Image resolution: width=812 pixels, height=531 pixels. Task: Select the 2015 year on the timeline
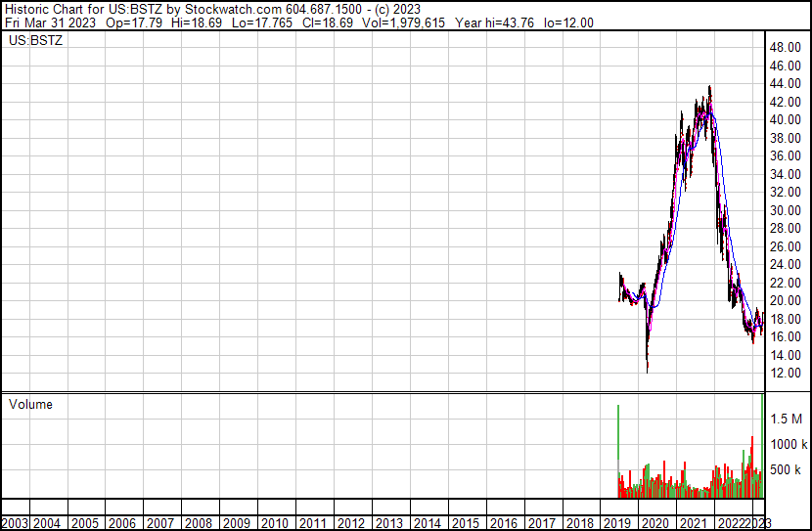[x=466, y=523]
